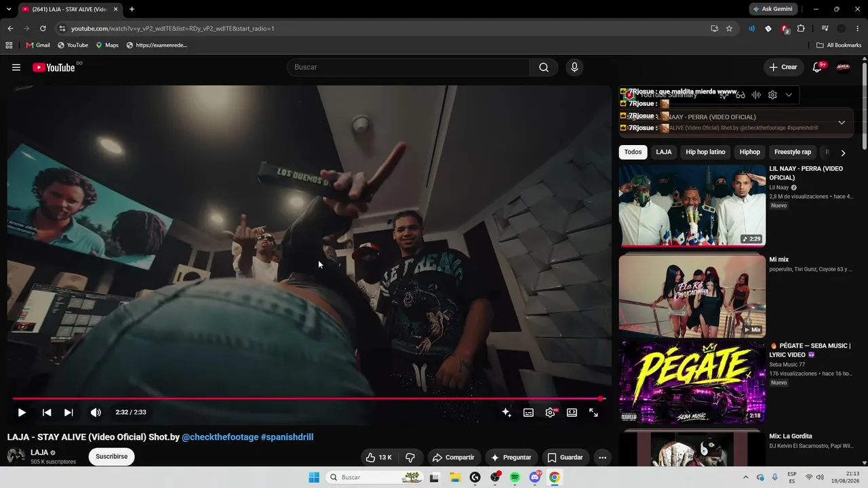The image size is (868, 488).
Task: Select the Hip hop latino chip
Action: click(x=705, y=152)
